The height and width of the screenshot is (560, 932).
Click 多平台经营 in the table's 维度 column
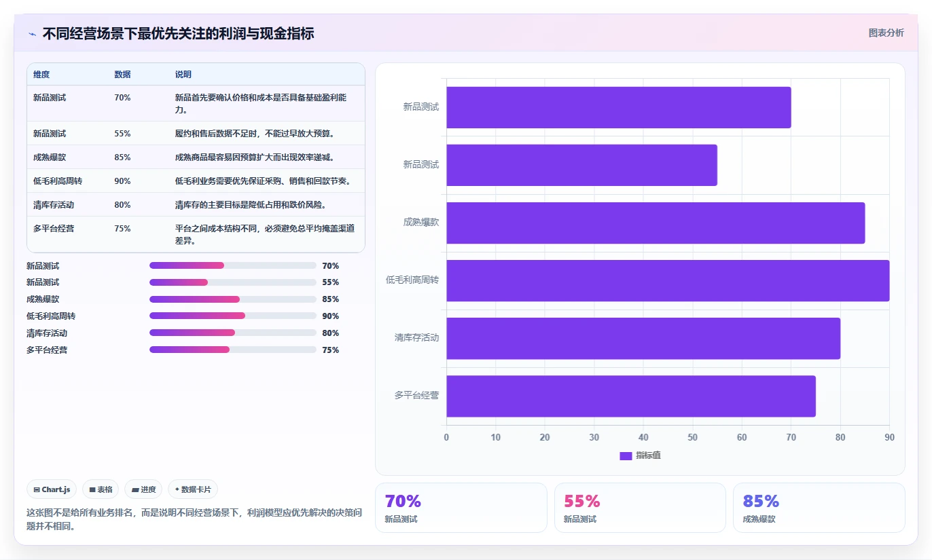[54, 229]
